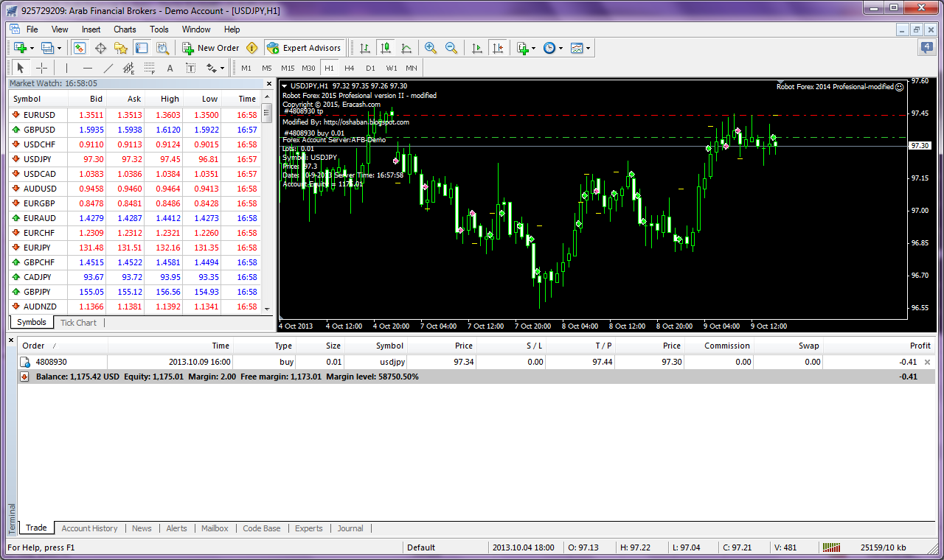944x560 pixels.
Task: Select the crosshair tool
Action: click(42, 68)
